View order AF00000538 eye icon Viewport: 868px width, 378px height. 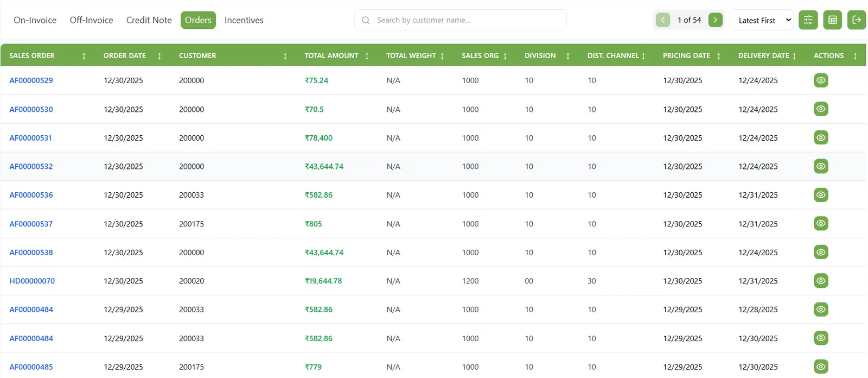[x=821, y=252]
